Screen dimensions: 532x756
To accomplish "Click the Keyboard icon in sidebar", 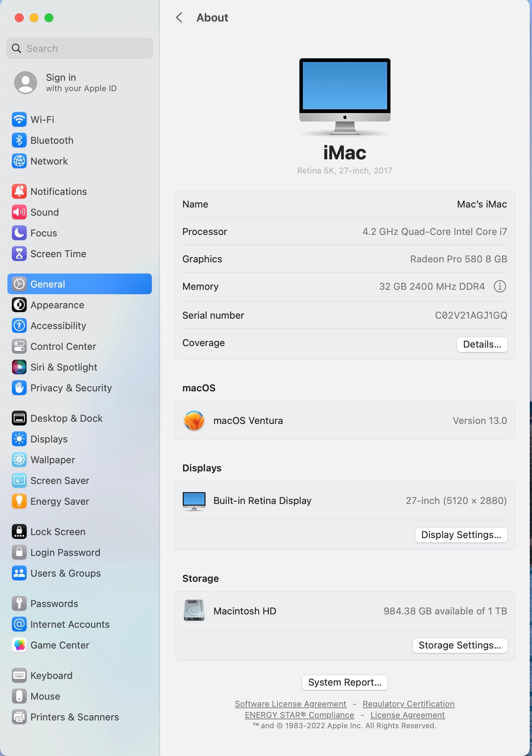I will (19, 675).
